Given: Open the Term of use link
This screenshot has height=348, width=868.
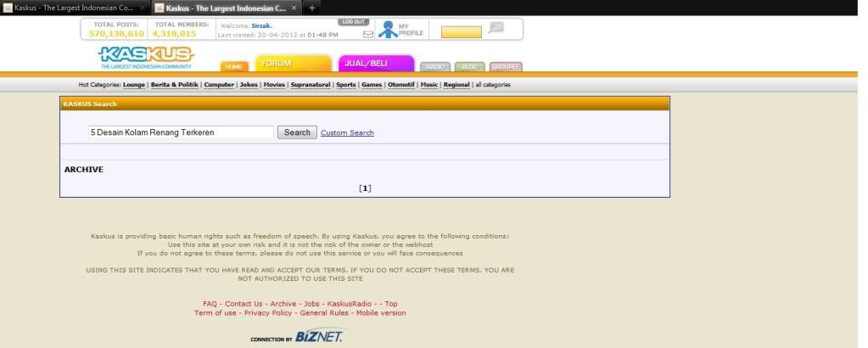Looking at the screenshot, I should 215,313.
